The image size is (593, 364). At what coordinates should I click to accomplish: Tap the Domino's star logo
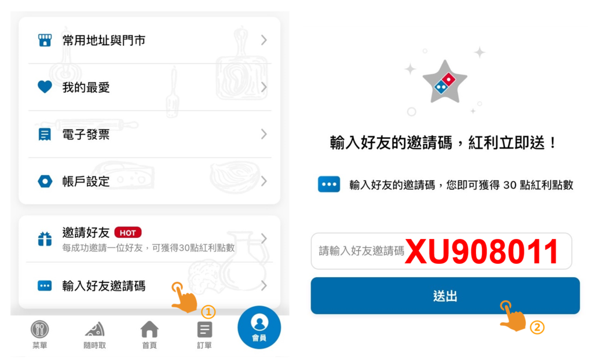[x=445, y=82]
